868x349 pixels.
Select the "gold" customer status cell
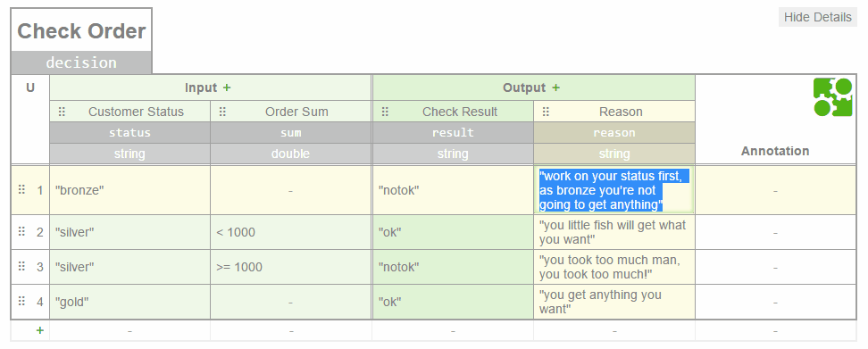129,302
